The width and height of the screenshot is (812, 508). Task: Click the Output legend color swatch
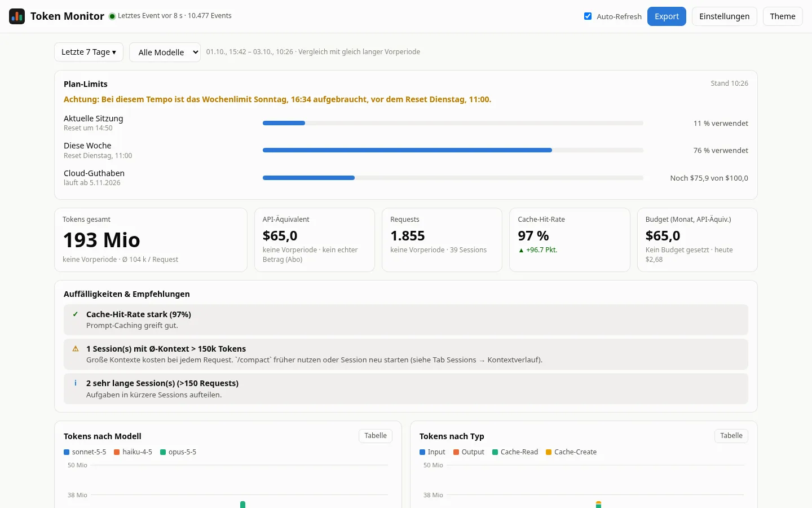tap(456, 452)
